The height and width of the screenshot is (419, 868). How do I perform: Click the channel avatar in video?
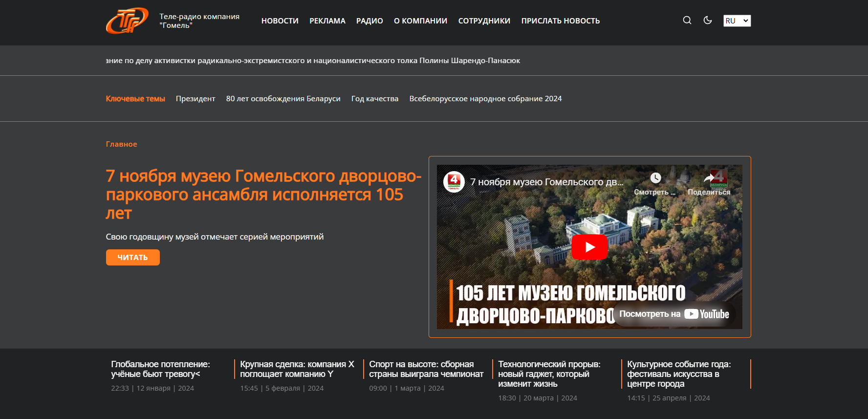[x=454, y=182]
